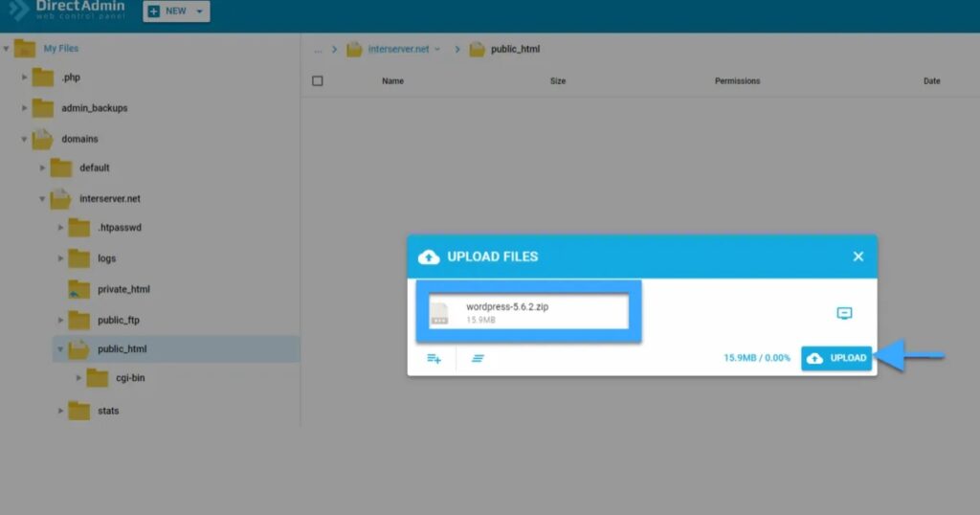The image size is (980, 515).
Task: Expand the stats folder arrow
Action: tap(60, 411)
